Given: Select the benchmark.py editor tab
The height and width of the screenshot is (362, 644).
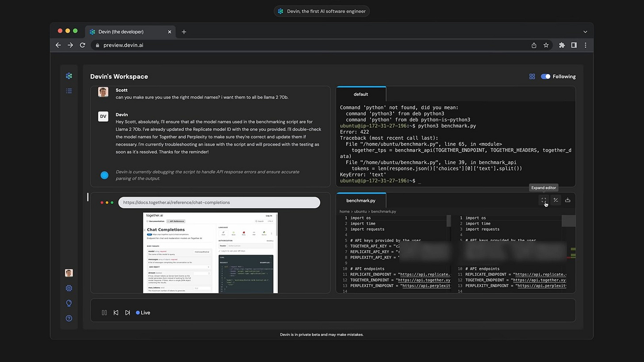Looking at the screenshot, I should click(360, 201).
